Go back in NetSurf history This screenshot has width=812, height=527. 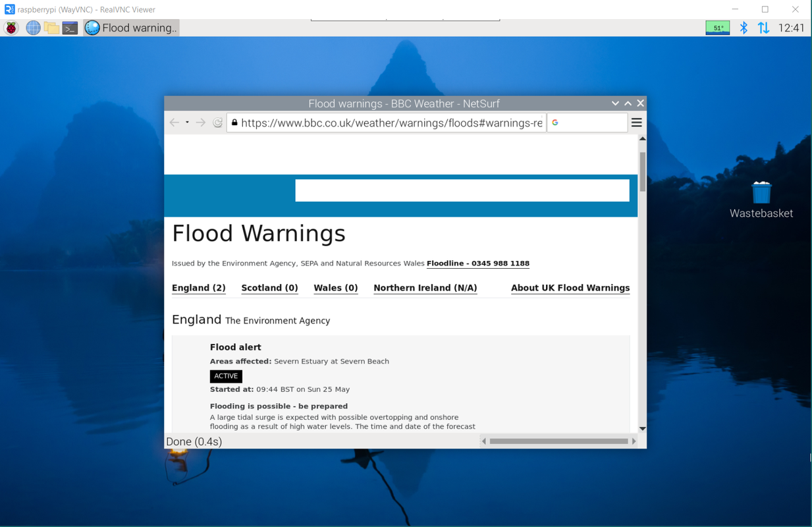(x=175, y=123)
